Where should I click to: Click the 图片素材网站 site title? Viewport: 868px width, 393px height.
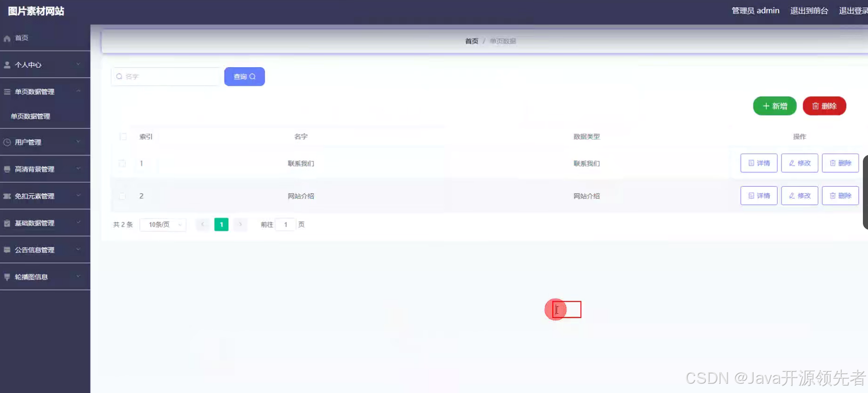(x=36, y=11)
